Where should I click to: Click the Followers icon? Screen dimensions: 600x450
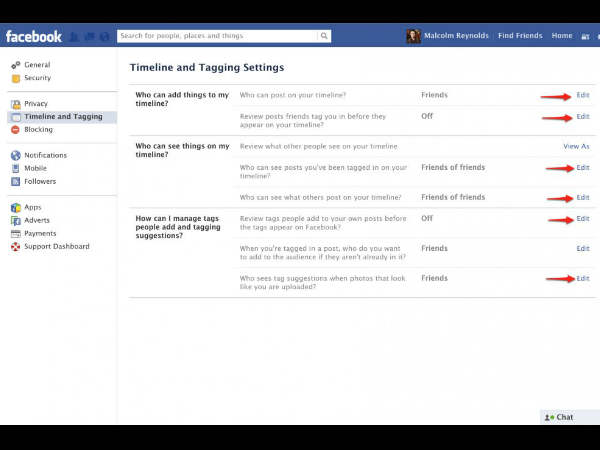[x=16, y=181]
